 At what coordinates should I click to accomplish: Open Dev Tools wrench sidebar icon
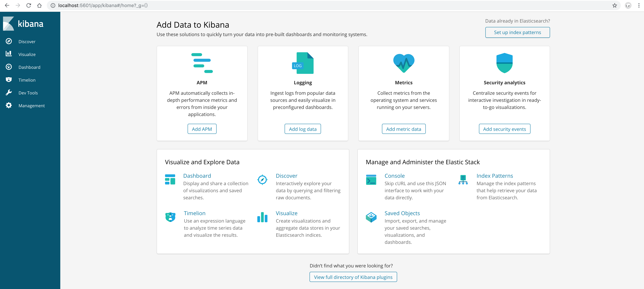[9, 93]
